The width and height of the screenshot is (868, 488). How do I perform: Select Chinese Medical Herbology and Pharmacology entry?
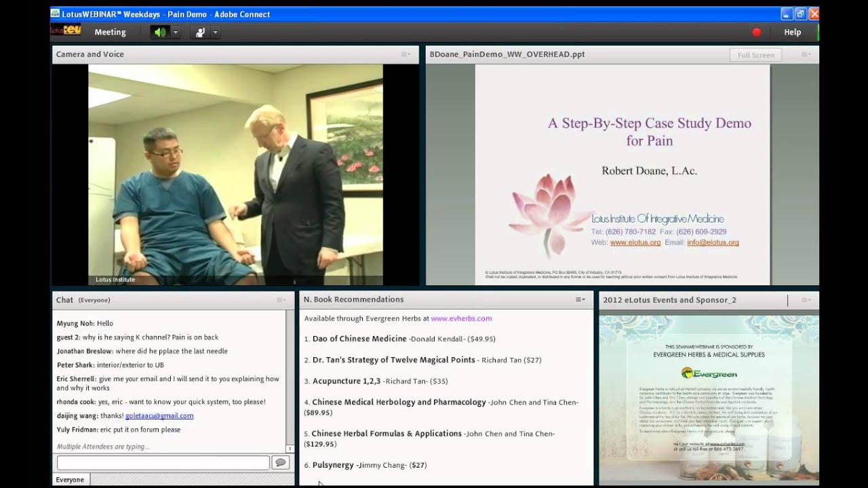click(441, 407)
